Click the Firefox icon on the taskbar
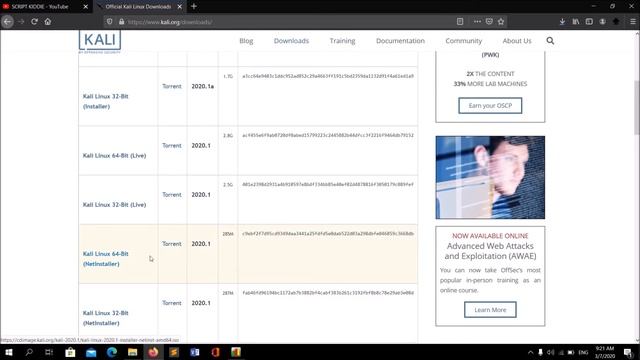Screen dimensions: 640x360 pyautogui.click(x=153, y=352)
